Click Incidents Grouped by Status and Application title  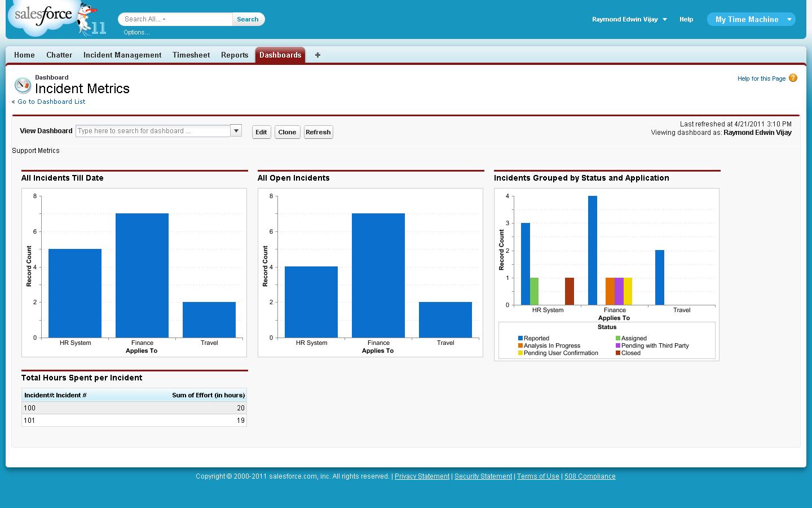pos(581,178)
